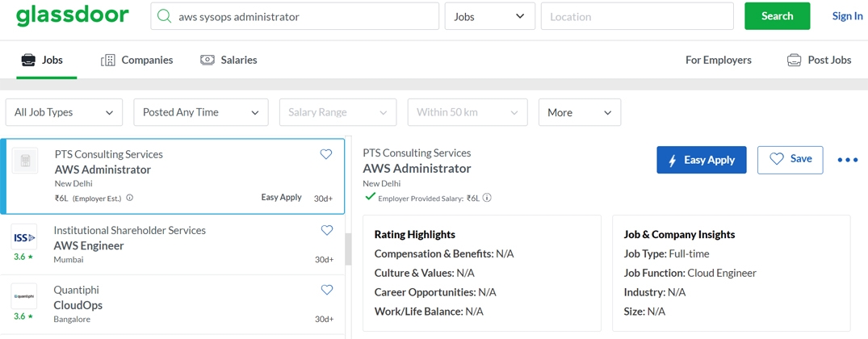Click the magnifier icon in search box

click(165, 17)
